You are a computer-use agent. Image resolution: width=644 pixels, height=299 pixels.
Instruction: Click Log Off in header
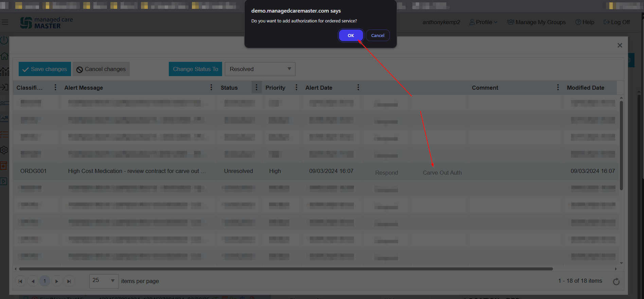616,22
